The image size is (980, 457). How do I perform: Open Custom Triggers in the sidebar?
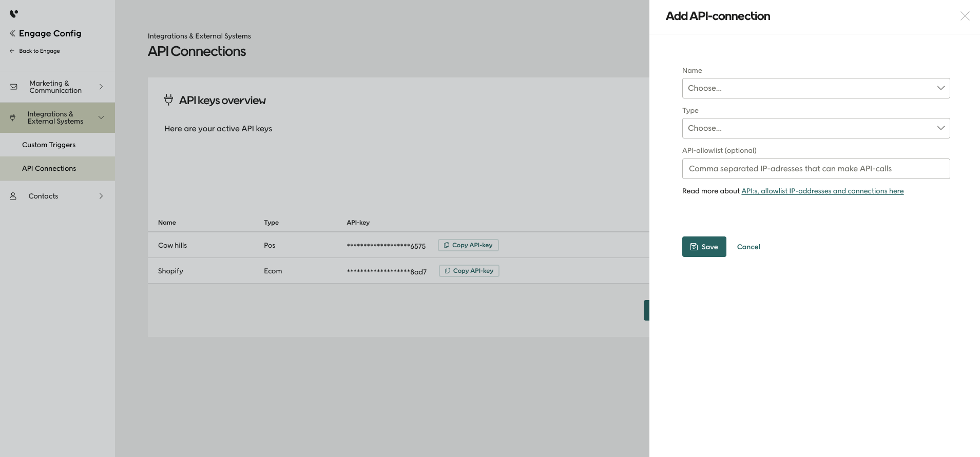point(49,145)
